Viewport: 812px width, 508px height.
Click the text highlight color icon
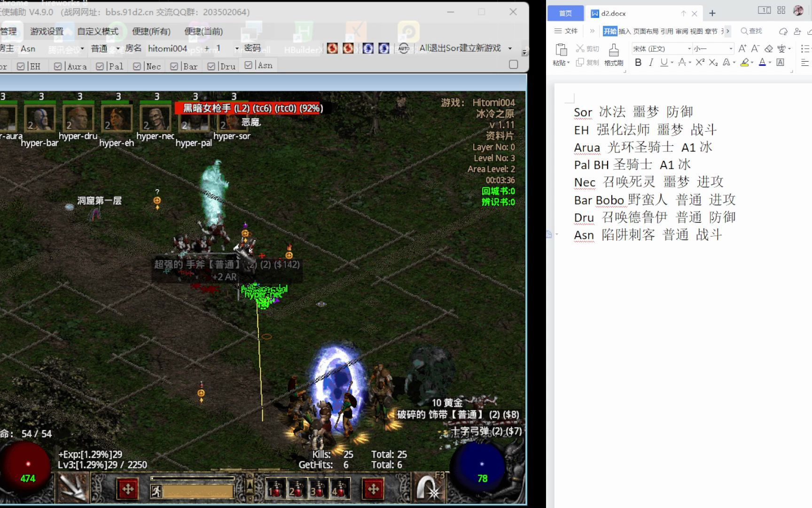point(744,63)
